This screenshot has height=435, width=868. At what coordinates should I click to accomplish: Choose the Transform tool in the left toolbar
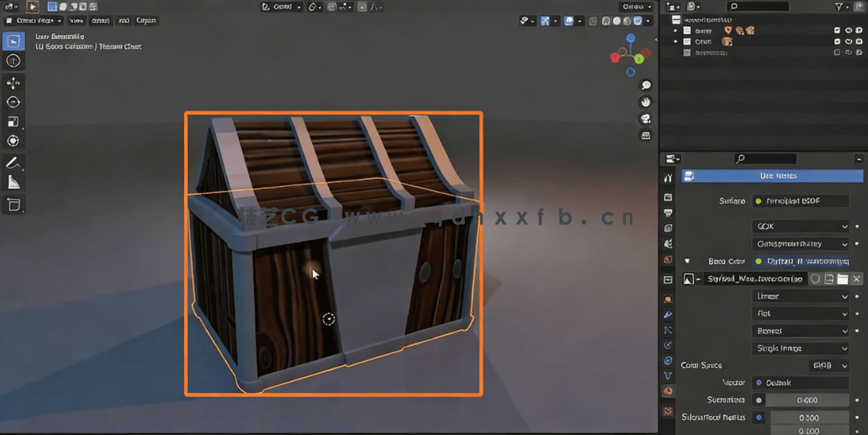14,140
